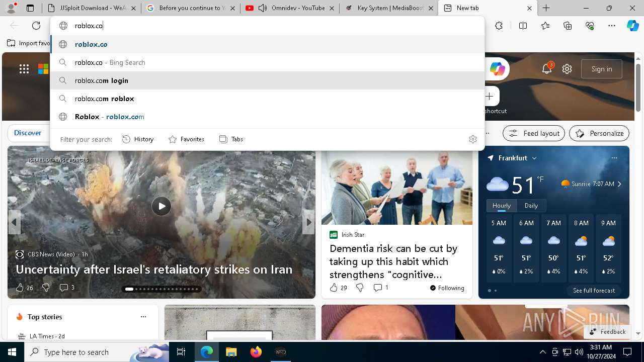Switch to Before you continue tab

(x=190, y=8)
